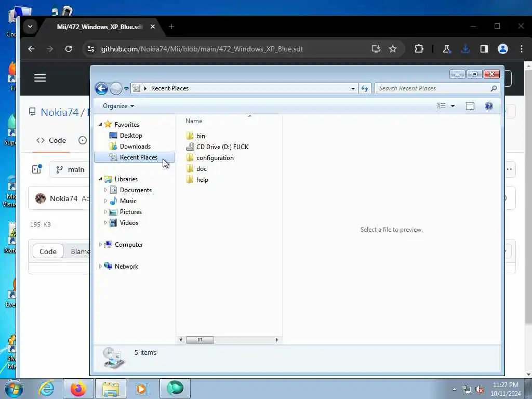
Task: Open Chrome three-dot menu
Action: [x=522, y=49]
